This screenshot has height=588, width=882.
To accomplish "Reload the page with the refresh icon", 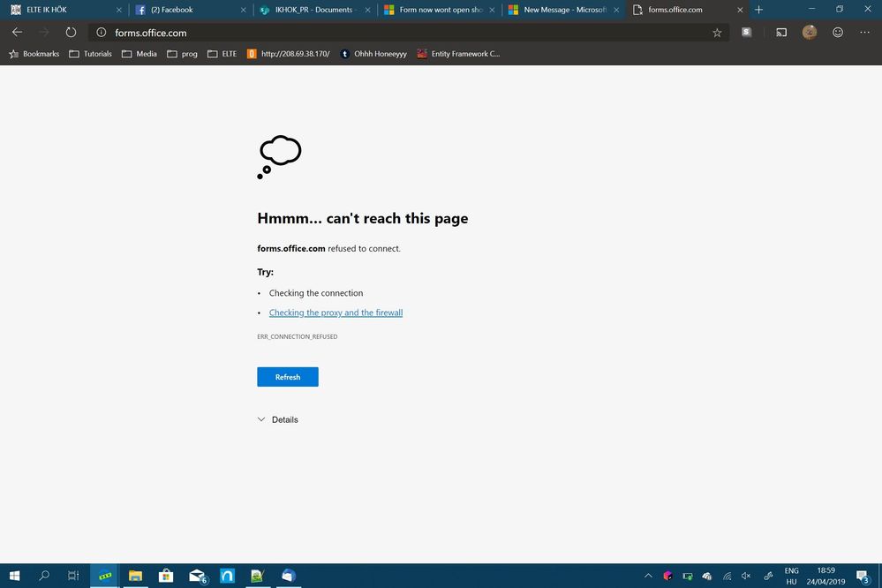I will point(70,32).
